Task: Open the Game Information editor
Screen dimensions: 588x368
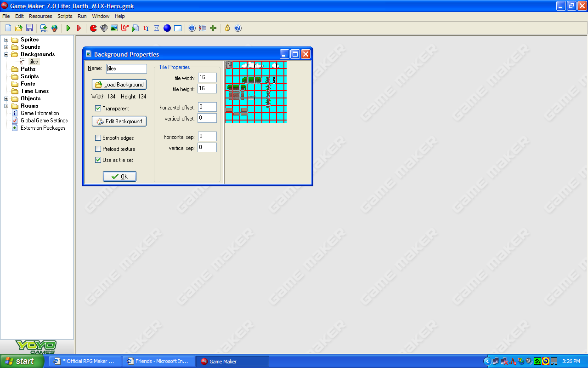Action: (192, 28)
